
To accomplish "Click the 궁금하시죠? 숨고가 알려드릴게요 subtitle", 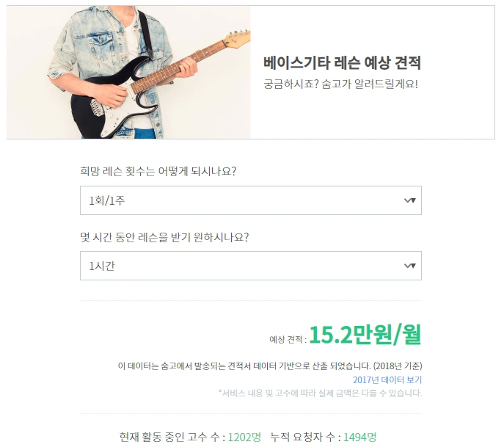I will [x=340, y=84].
